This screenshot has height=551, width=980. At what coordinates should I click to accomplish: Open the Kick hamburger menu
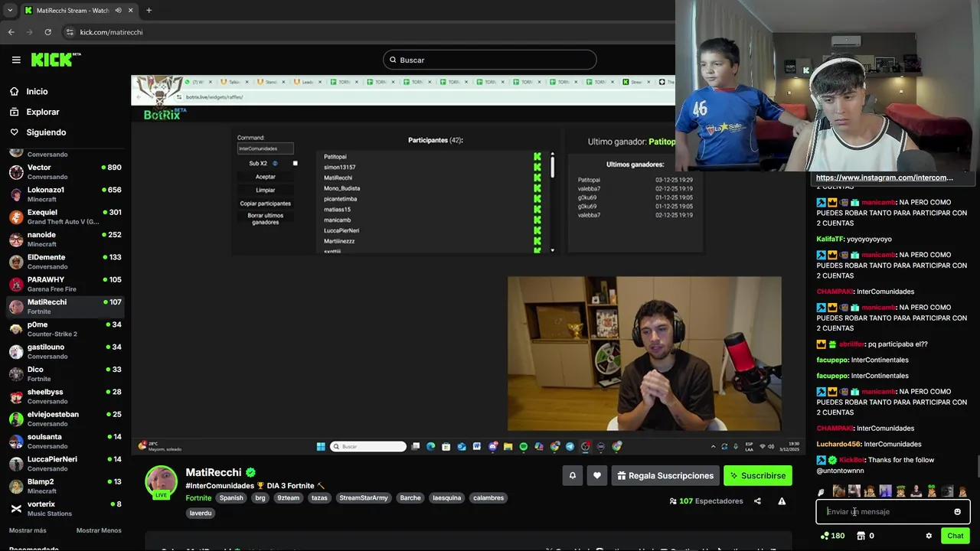(16, 60)
